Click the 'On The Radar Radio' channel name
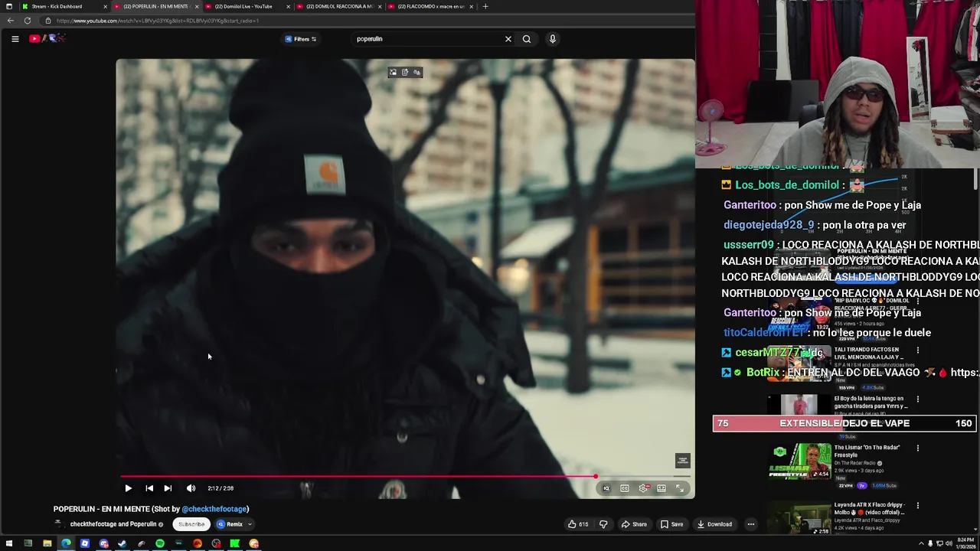 pyautogui.click(x=855, y=463)
